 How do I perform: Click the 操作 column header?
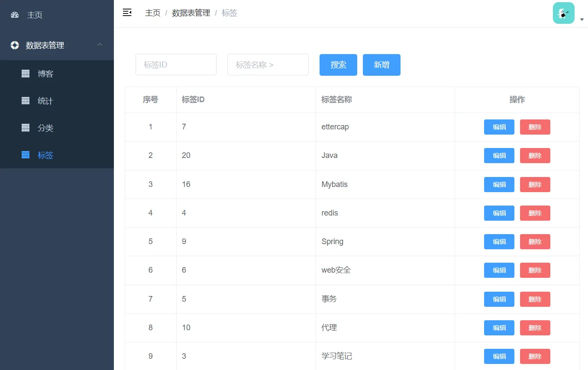517,100
